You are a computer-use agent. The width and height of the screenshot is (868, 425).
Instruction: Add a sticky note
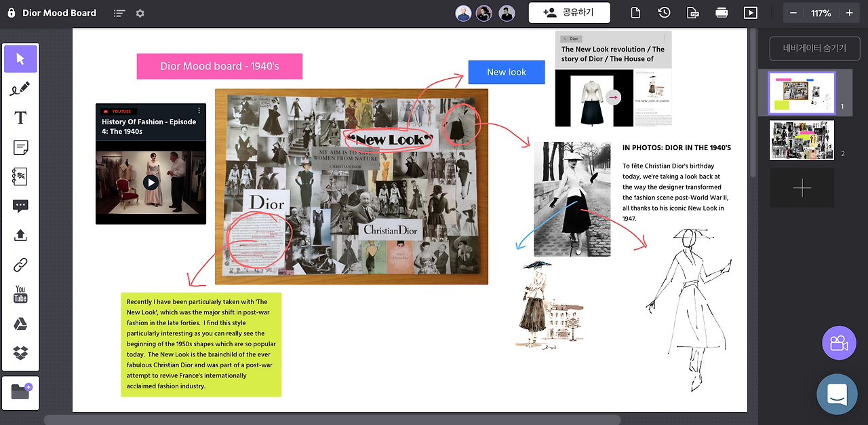(20, 147)
